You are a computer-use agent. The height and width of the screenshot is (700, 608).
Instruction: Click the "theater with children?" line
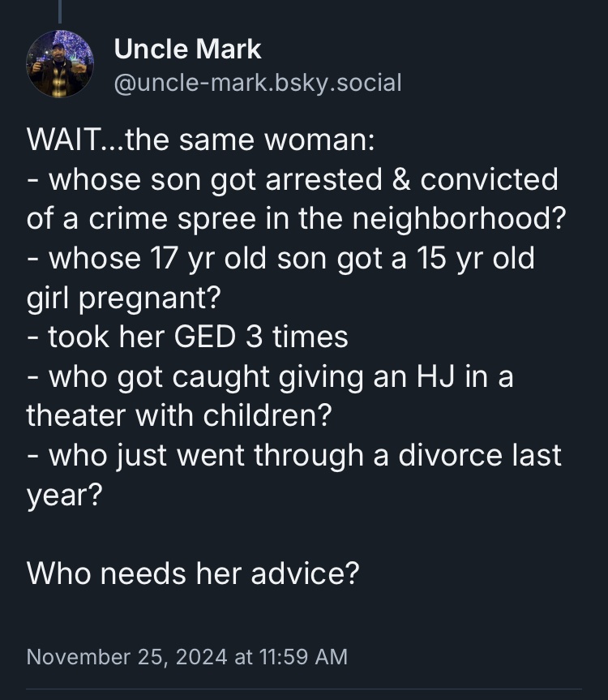(x=179, y=415)
